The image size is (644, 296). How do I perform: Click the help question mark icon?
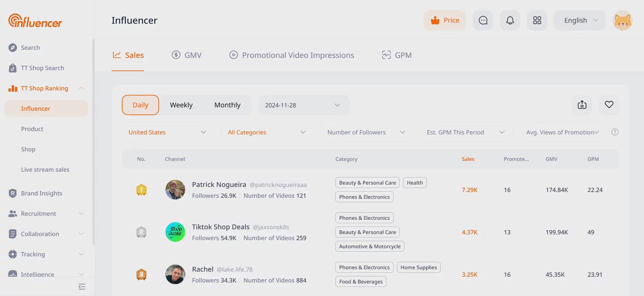pyautogui.click(x=615, y=132)
